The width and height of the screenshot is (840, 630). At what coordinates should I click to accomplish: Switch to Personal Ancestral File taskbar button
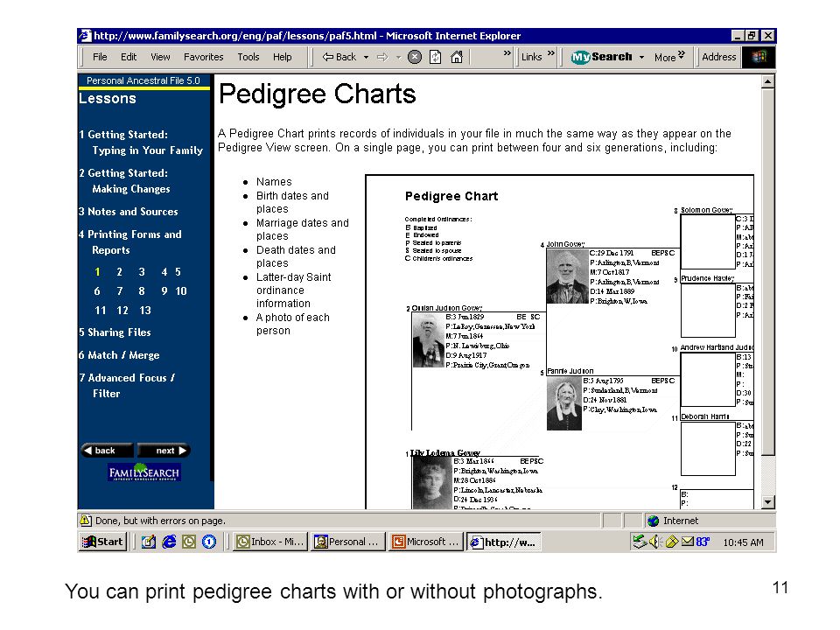348,542
